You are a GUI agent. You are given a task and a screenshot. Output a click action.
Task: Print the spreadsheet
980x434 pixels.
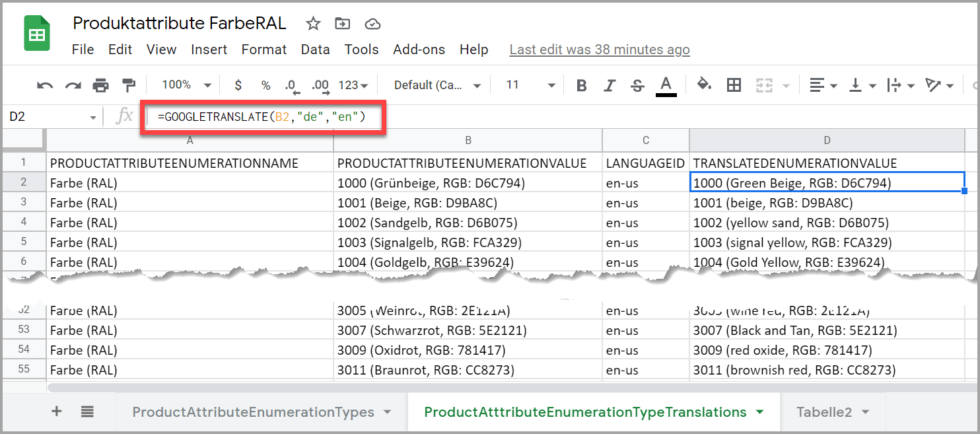click(x=100, y=85)
